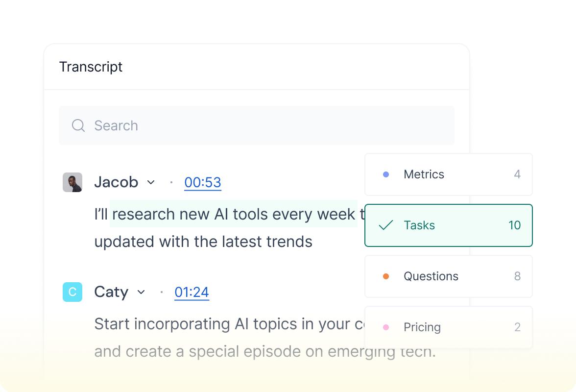Click the search magnifier icon
This screenshot has width=576, height=392.
click(78, 125)
